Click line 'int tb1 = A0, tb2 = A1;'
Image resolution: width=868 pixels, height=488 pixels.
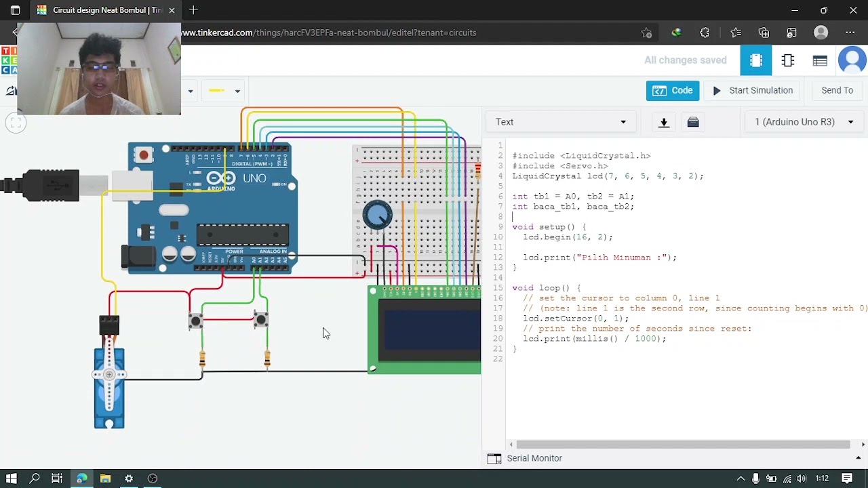(573, 197)
